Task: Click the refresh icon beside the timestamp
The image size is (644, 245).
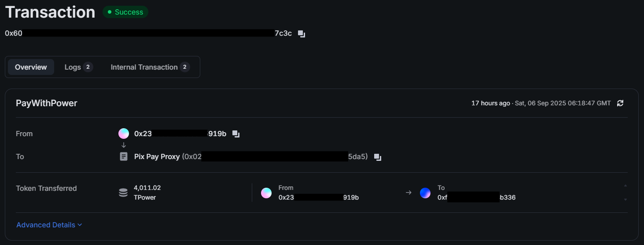Action: [620, 103]
